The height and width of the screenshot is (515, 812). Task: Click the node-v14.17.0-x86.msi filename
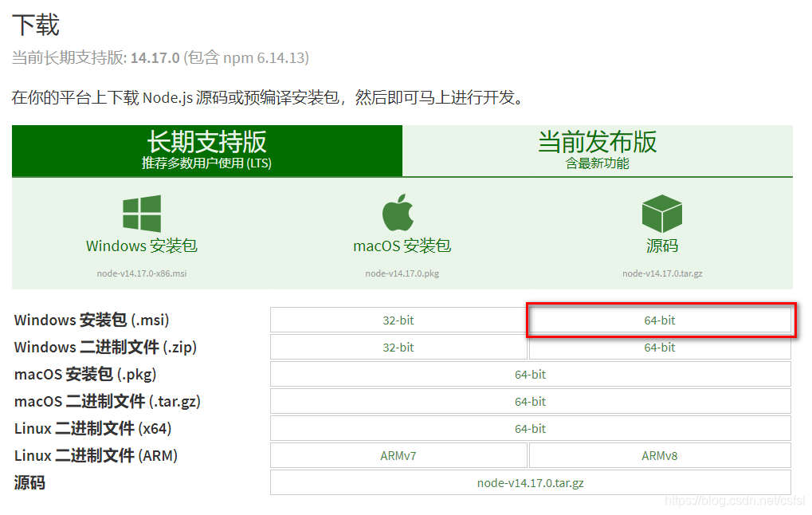click(x=142, y=273)
